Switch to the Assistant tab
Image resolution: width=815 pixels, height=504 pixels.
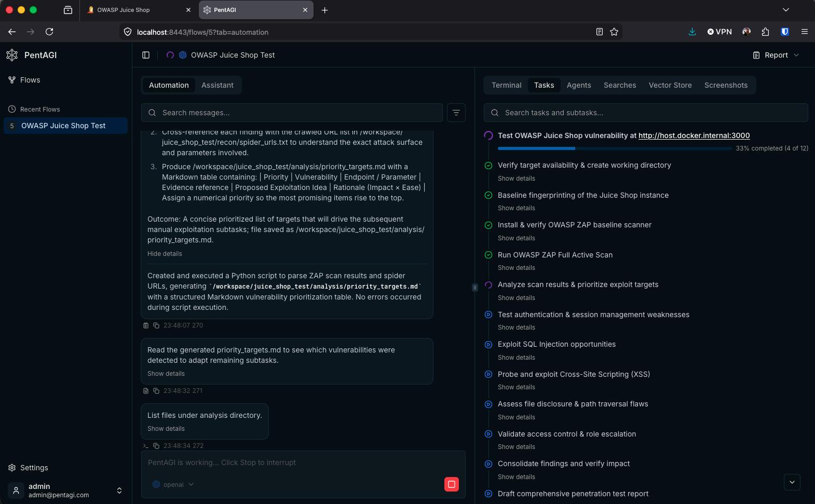tap(218, 85)
